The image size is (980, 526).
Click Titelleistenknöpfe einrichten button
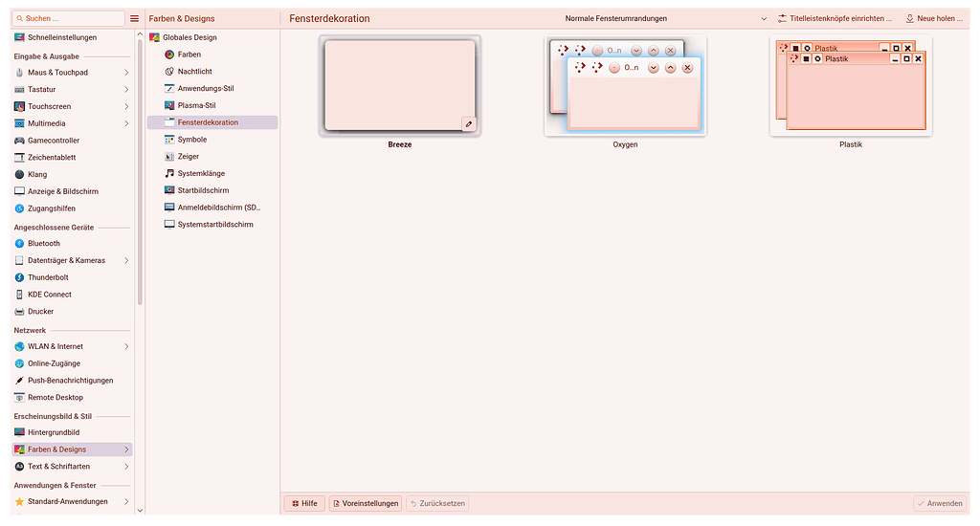[x=835, y=19]
